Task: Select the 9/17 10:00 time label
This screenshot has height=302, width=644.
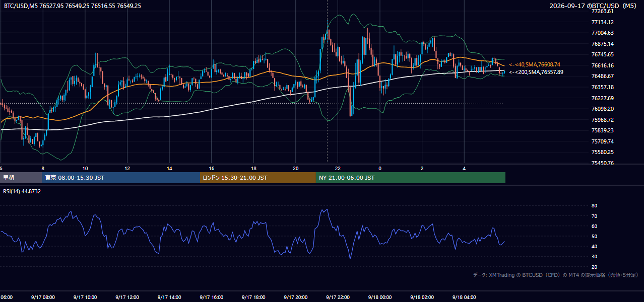Action: tap(85, 297)
